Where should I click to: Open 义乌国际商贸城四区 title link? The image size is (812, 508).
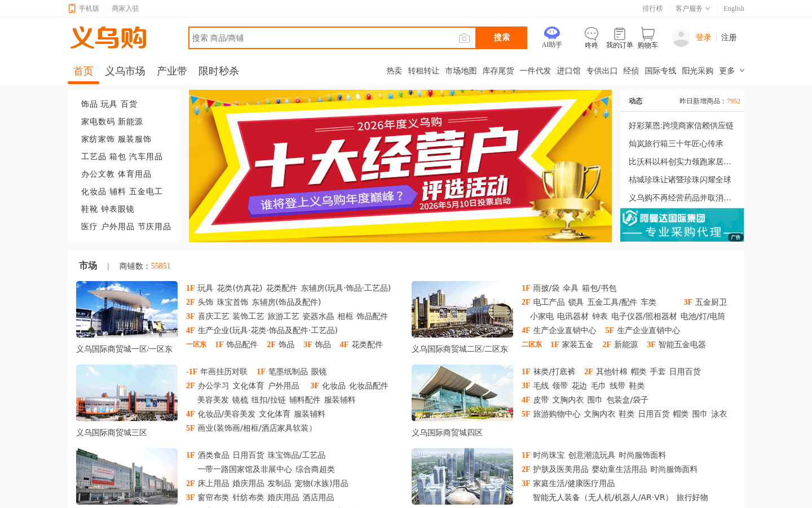pos(447,432)
